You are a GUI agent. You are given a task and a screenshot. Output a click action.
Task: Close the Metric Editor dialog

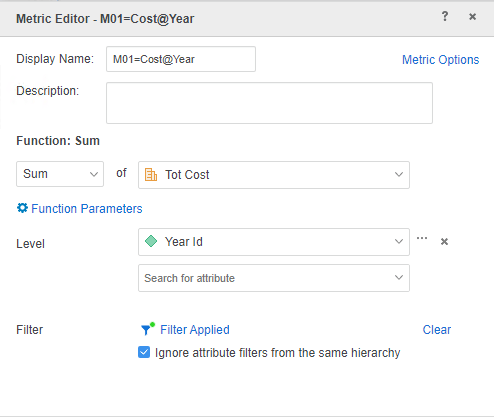(x=472, y=16)
